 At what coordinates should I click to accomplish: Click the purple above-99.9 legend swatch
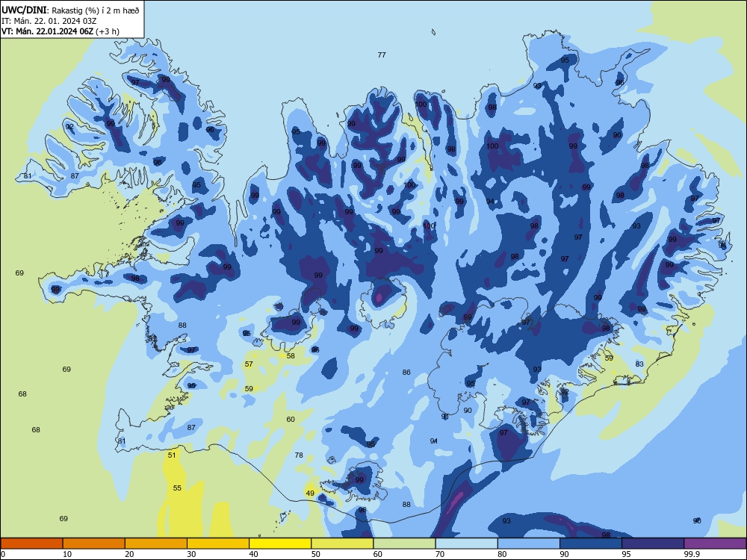(715, 544)
